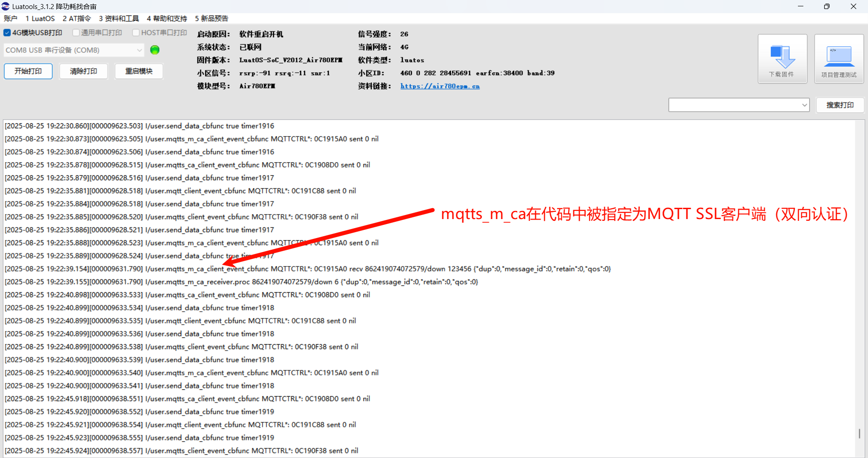This screenshot has width=868, height=458.
Task: Click the Luatools app icon in title bar
Action: click(5, 6)
